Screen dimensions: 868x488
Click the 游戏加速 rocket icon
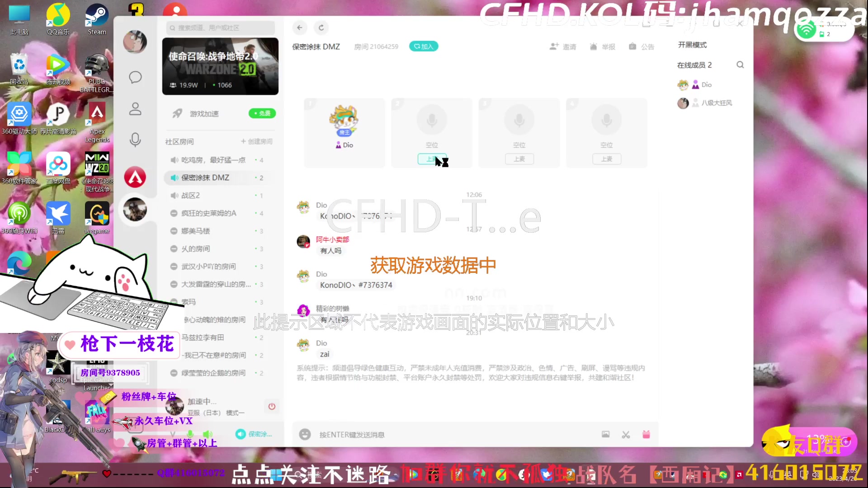[177, 113]
